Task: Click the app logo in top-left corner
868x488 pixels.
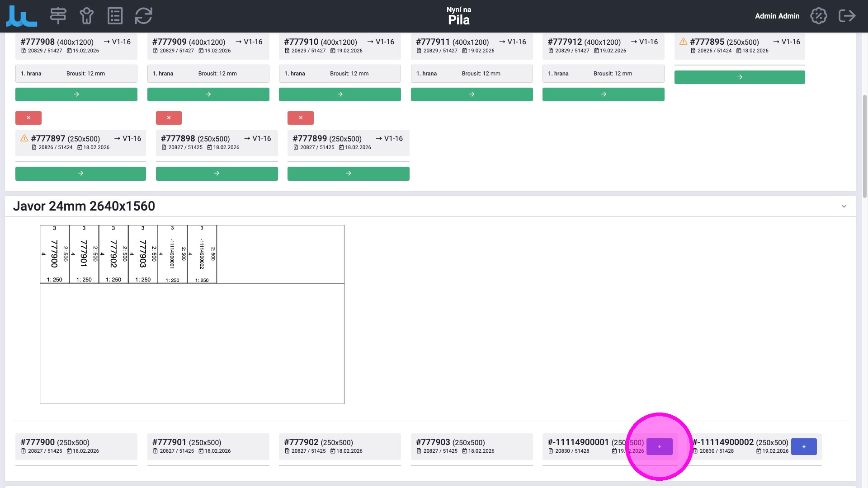Action: pos(21,16)
